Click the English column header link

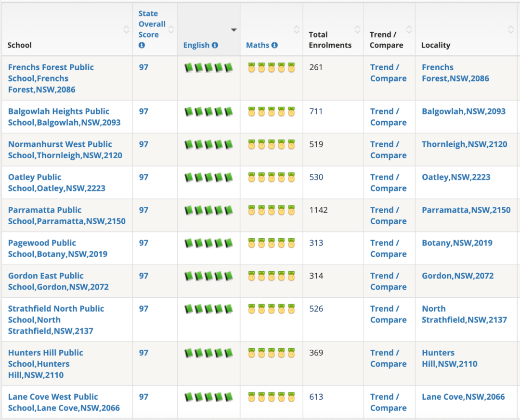click(196, 45)
